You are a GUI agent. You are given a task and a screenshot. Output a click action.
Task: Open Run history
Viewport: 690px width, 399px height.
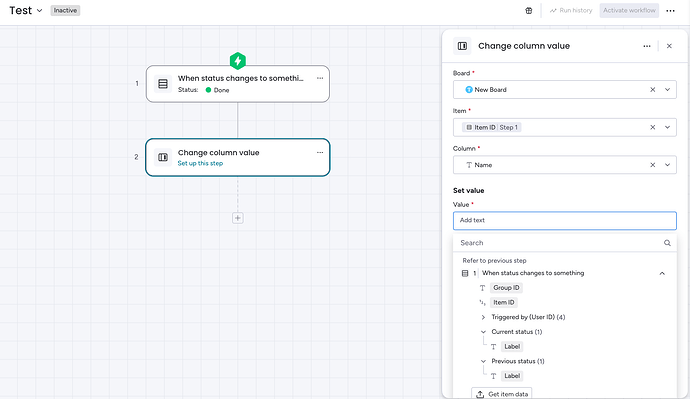click(x=571, y=11)
